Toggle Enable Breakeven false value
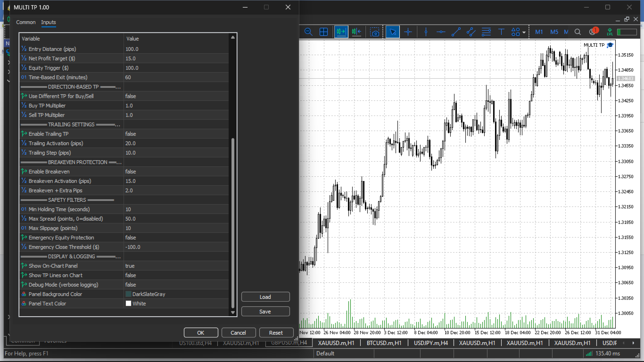644x362 pixels. (176, 172)
